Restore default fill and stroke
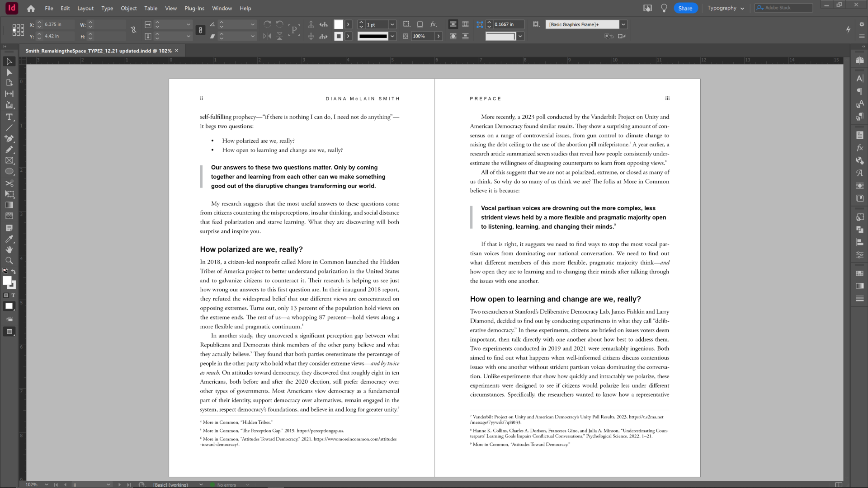The height and width of the screenshot is (488, 868). [x=5, y=271]
